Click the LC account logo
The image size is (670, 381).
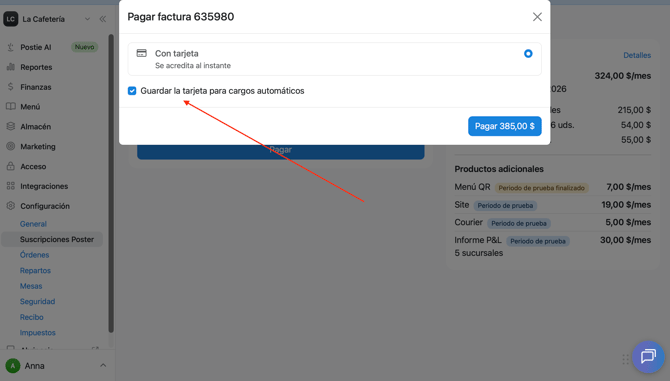(11, 19)
